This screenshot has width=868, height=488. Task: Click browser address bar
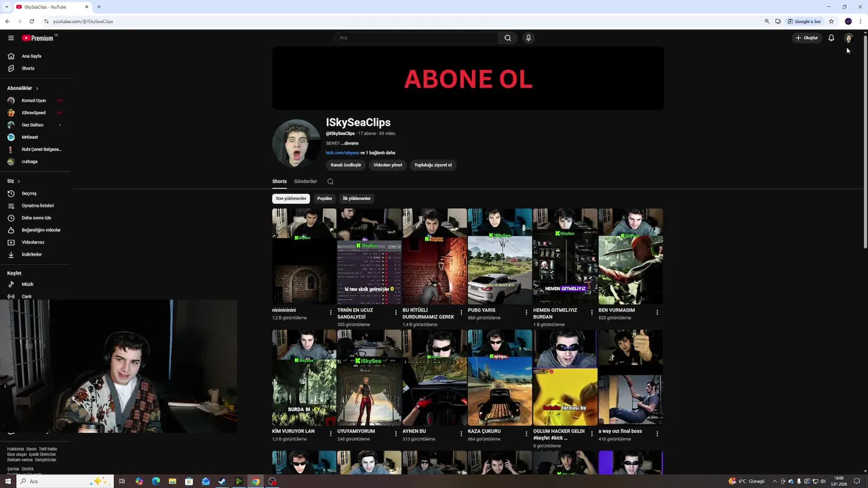point(400,21)
